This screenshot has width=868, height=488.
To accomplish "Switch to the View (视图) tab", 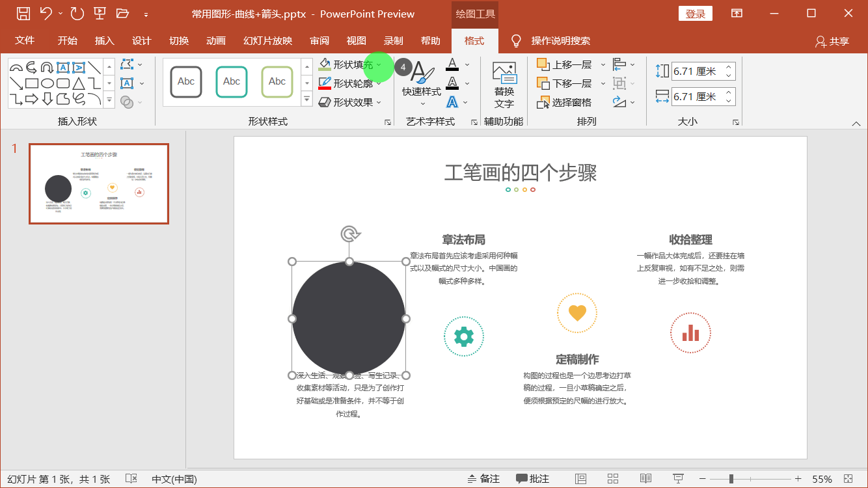I will coord(357,40).
